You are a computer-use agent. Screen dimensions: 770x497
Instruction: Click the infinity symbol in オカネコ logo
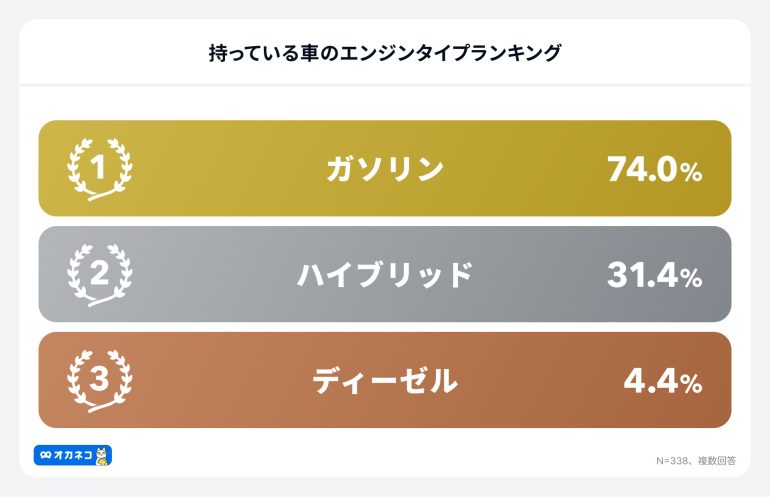point(45,456)
